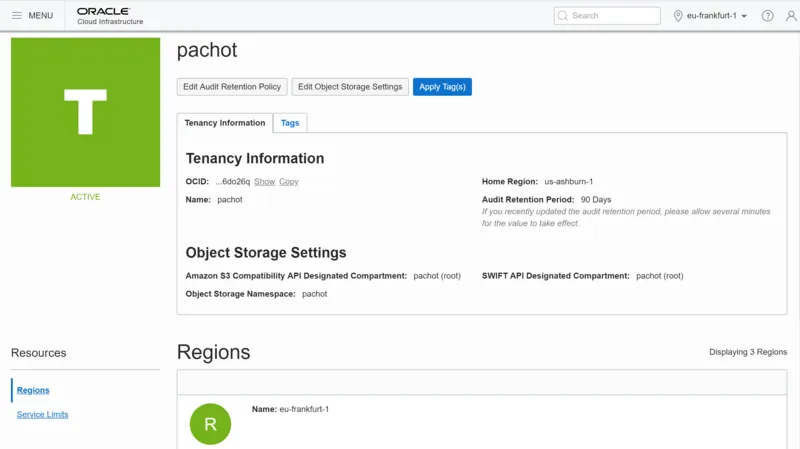Click the truncated OCID ...6do26q value
The width and height of the screenshot is (800, 449).
233,182
